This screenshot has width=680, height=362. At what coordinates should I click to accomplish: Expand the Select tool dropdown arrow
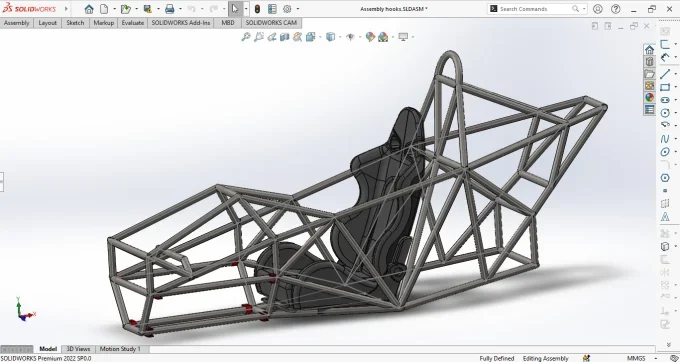pyautogui.click(x=246, y=9)
